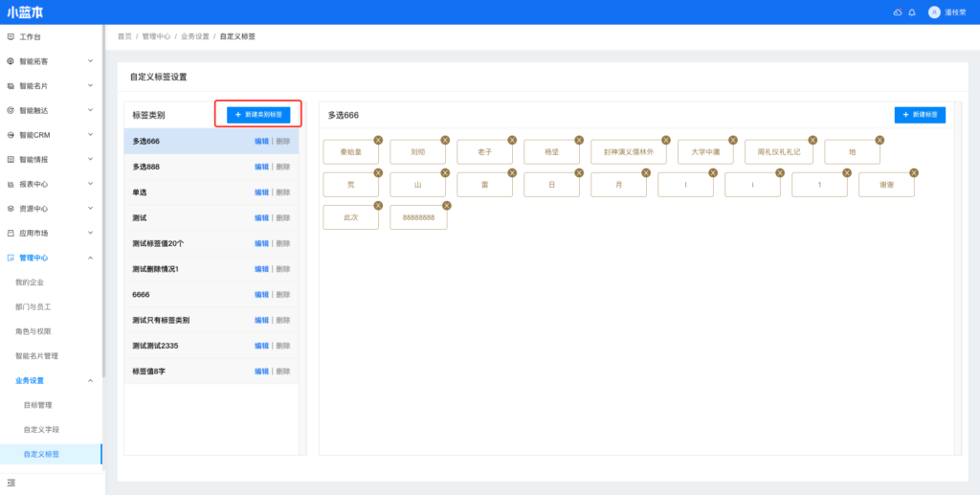
Task: Click the X icon on the 谢谢 tag
Action: [913, 172]
